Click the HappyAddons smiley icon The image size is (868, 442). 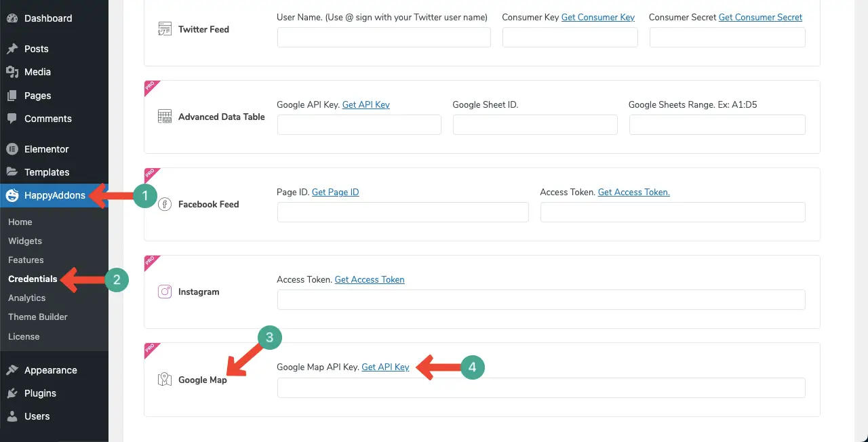click(x=12, y=196)
